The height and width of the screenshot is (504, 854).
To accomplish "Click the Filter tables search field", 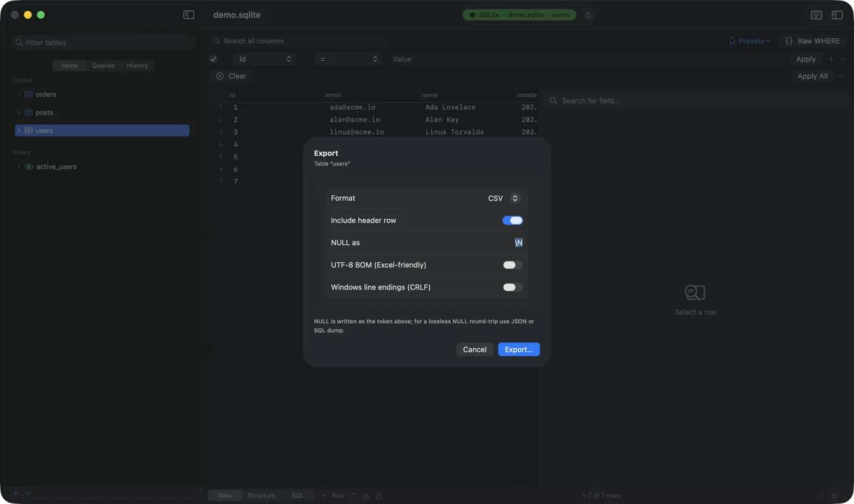I will [x=104, y=43].
